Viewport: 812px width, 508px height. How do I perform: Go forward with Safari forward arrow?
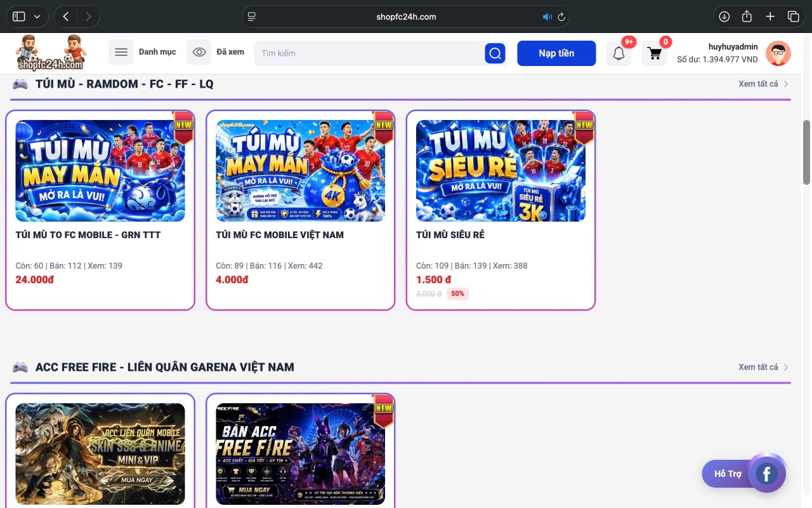pos(88,17)
